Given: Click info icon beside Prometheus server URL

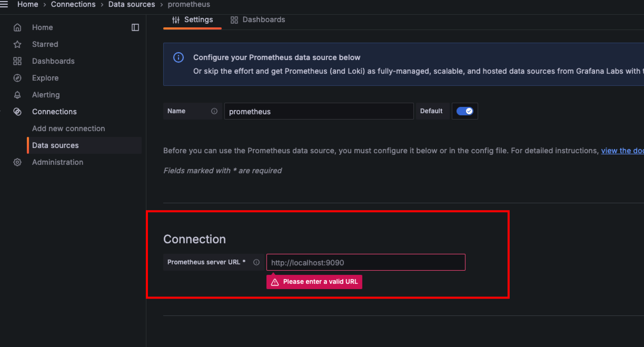Looking at the screenshot, I should [256, 262].
